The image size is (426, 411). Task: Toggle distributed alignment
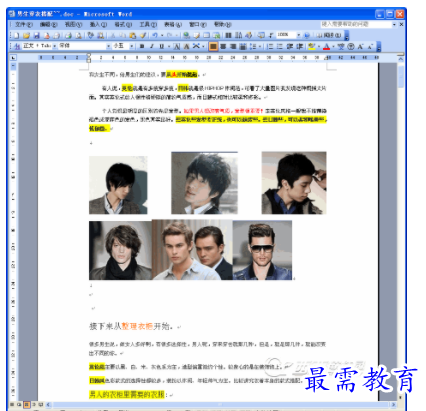243,46
